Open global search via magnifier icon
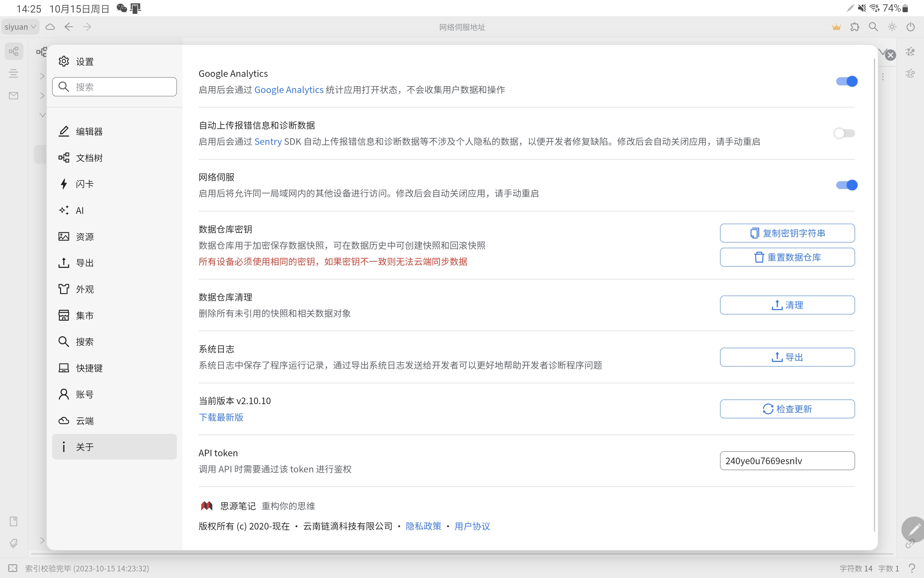Viewport: 924px width, 578px height. [873, 27]
